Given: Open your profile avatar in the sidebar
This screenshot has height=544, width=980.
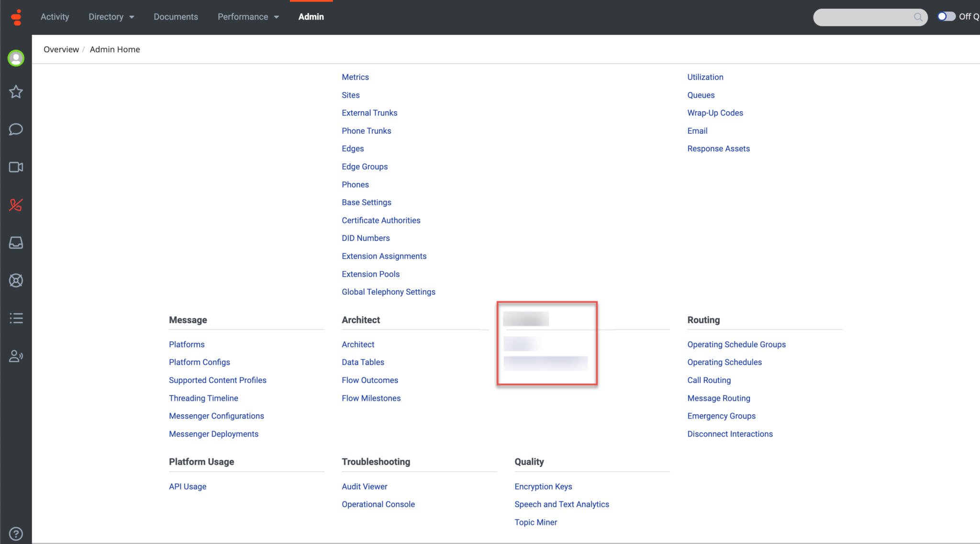Looking at the screenshot, I should pyautogui.click(x=16, y=58).
